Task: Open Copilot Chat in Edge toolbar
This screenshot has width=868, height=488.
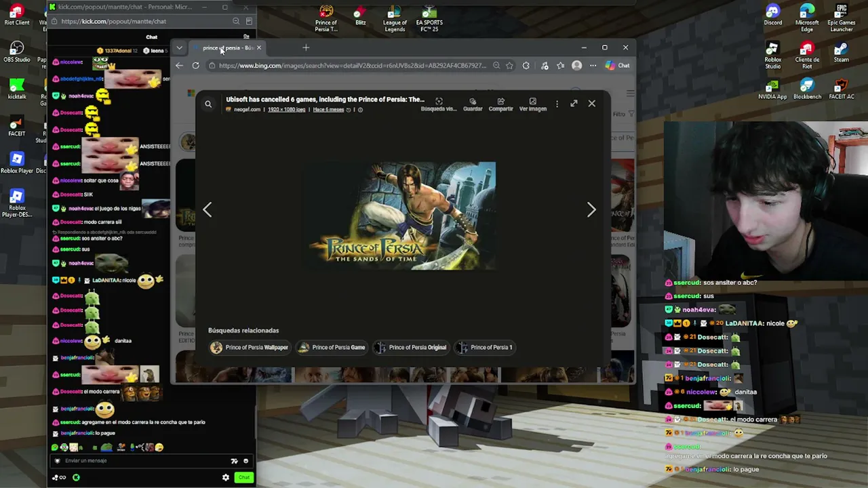Action: (618, 66)
